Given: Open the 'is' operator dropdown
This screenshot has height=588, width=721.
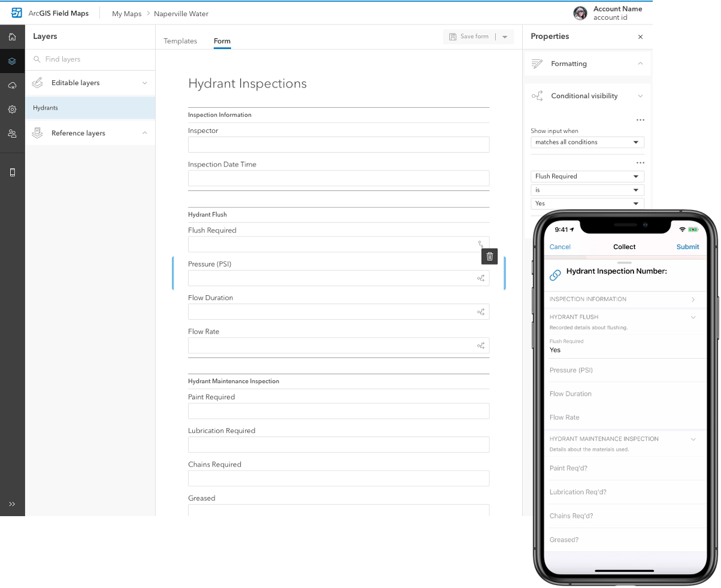Looking at the screenshot, I should click(x=587, y=190).
